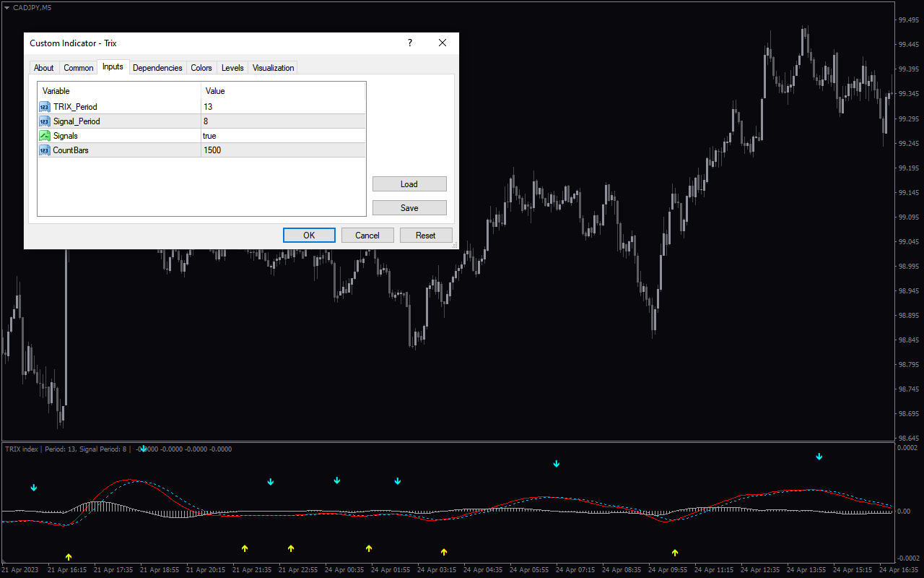Open the Colors tab
Screen dimensions: 924x578
(201, 68)
